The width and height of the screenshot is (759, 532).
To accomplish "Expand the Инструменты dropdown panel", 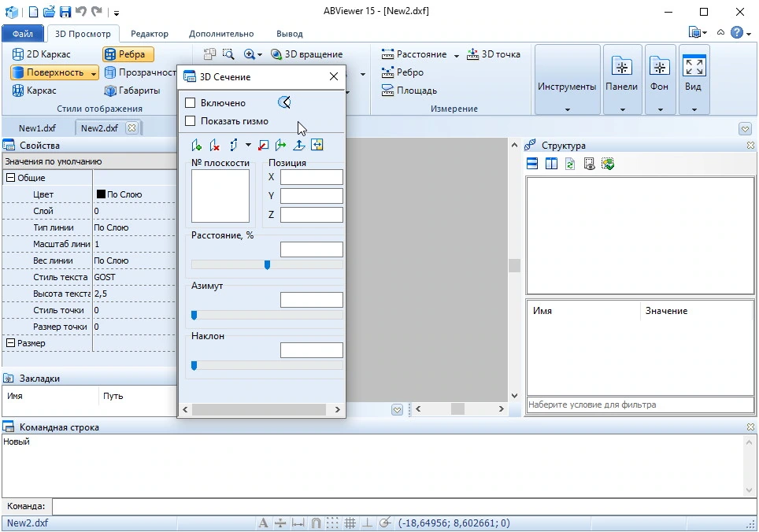I will point(568,79).
